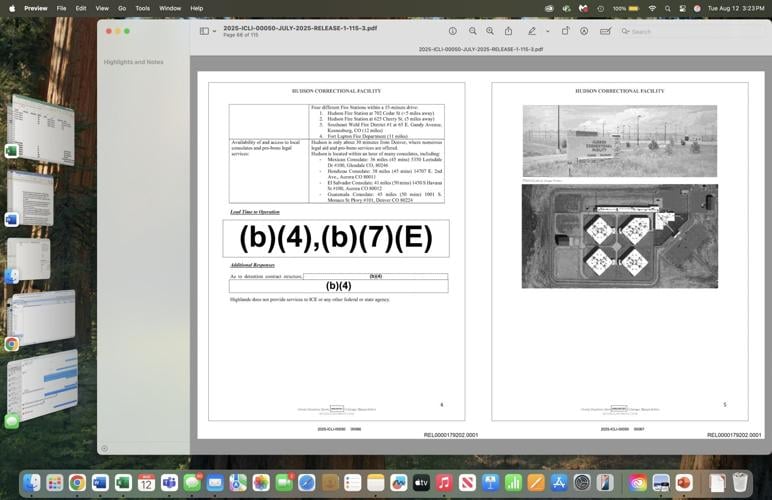772x500 pixels.
Task: Open Messages from the Dock
Action: point(192,483)
